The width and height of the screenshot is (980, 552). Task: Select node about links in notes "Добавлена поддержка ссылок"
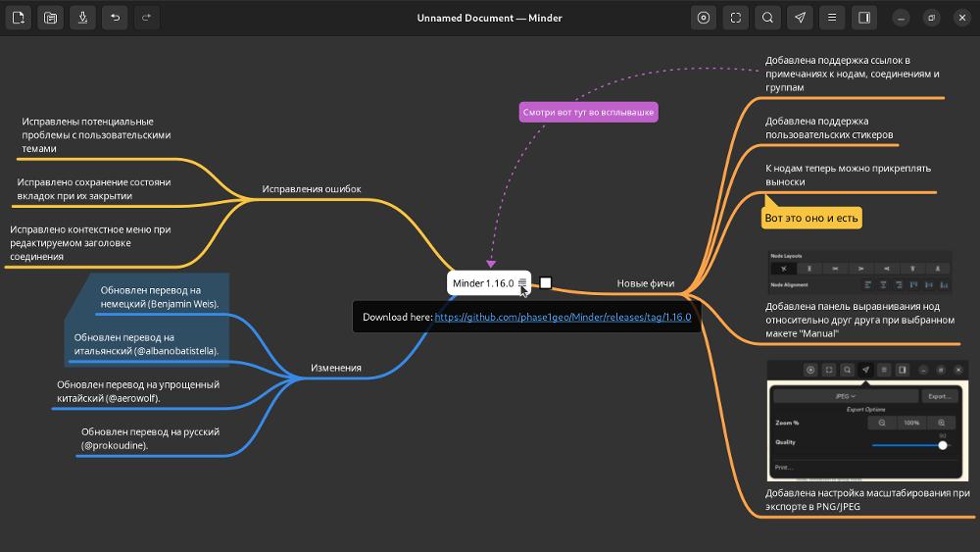[x=853, y=74]
